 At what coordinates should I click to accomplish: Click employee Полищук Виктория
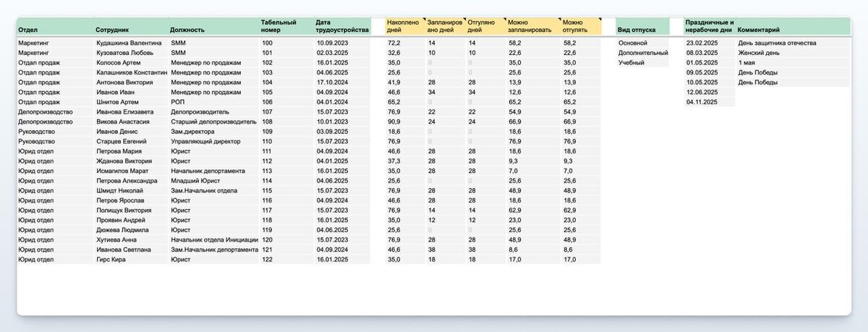click(124, 210)
